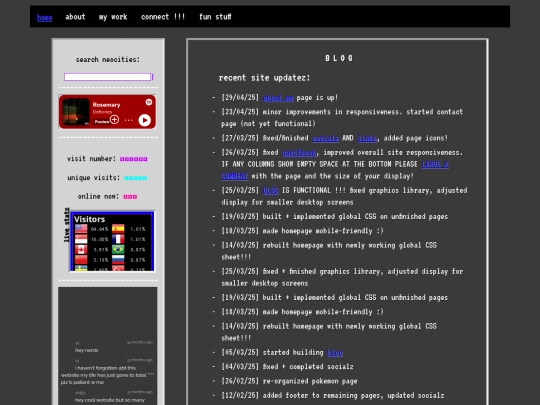Image resolution: width=540 pixels, height=405 pixels.
Task: Add Rosemary with the plus icon
Action: point(114,120)
